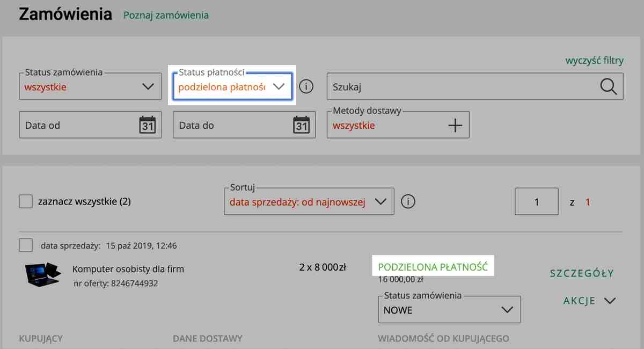Select the order dated 15 paź 2019 checkbox
644x349 pixels.
(x=26, y=245)
